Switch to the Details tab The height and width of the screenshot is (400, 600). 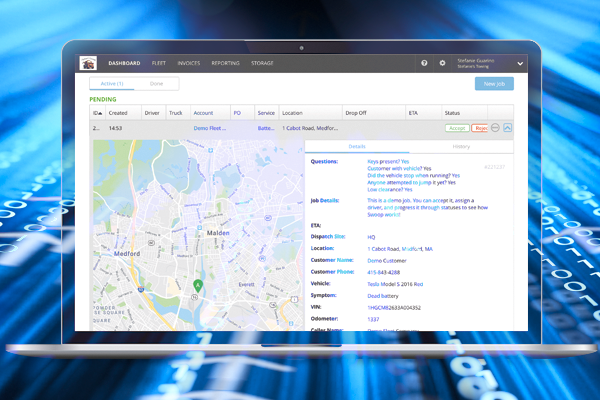click(x=357, y=147)
